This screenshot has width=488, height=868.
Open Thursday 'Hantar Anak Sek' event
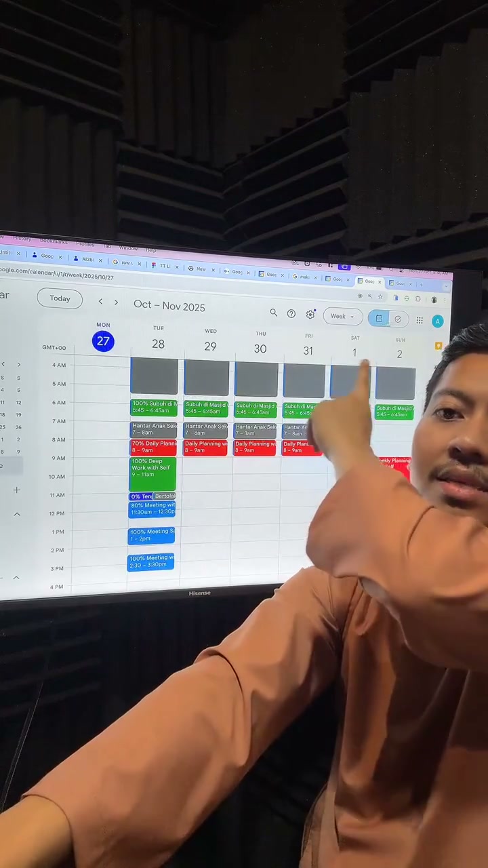[256, 431]
